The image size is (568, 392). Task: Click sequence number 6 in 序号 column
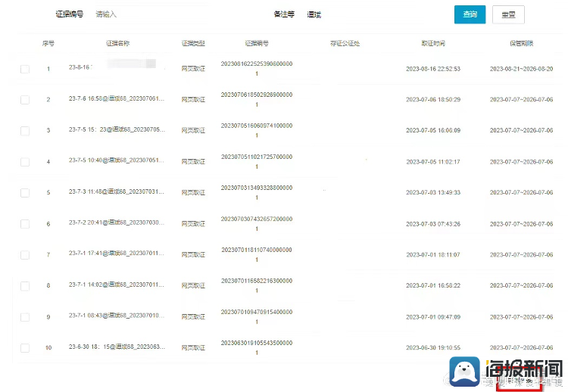coord(48,224)
